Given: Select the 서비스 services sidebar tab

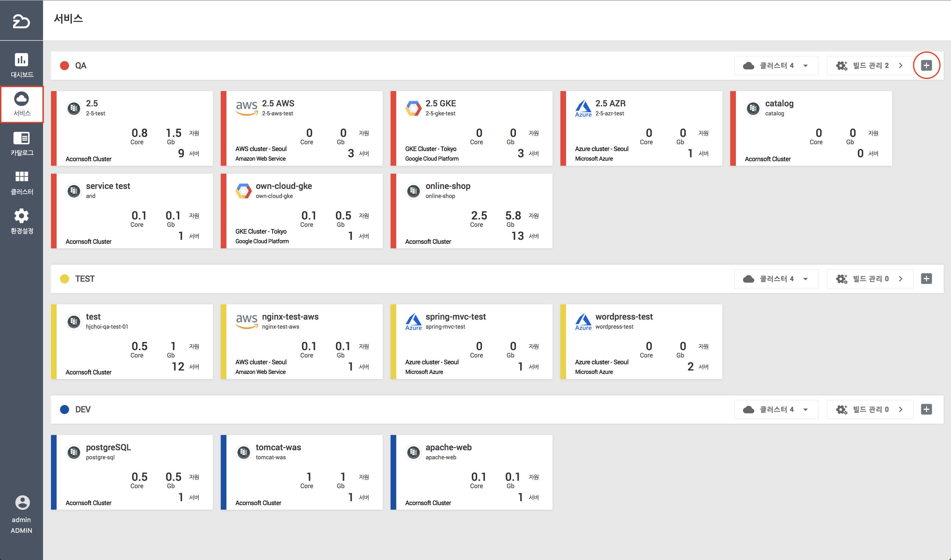Looking at the screenshot, I should tap(22, 104).
